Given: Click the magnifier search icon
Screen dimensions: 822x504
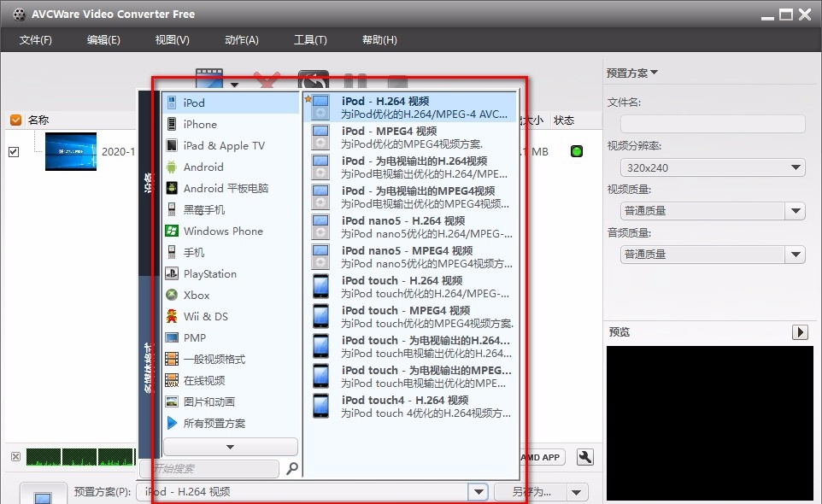Looking at the screenshot, I should [x=292, y=468].
